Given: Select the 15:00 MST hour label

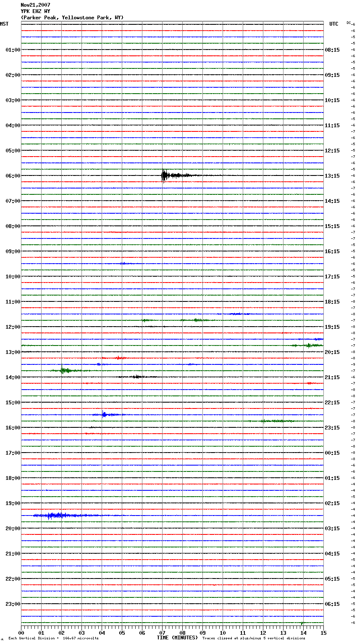Looking at the screenshot, I should 13,403.
